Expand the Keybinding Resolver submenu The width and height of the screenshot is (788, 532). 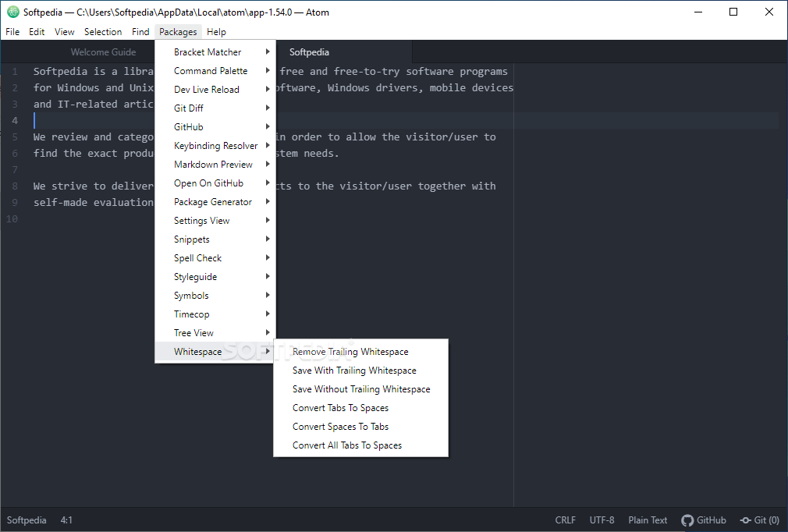(x=215, y=146)
